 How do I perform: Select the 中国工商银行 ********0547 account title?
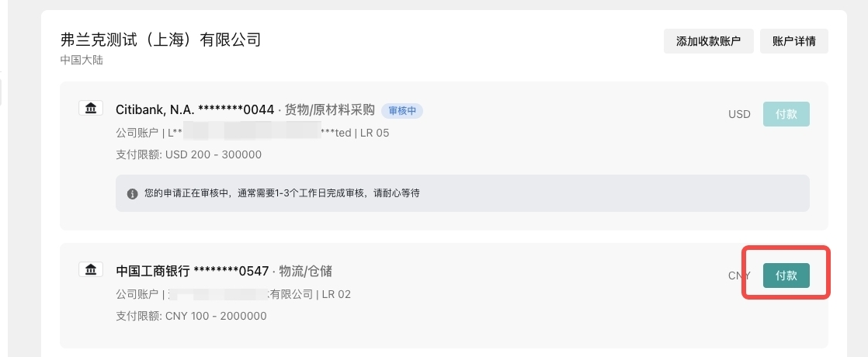click(192, 271)
